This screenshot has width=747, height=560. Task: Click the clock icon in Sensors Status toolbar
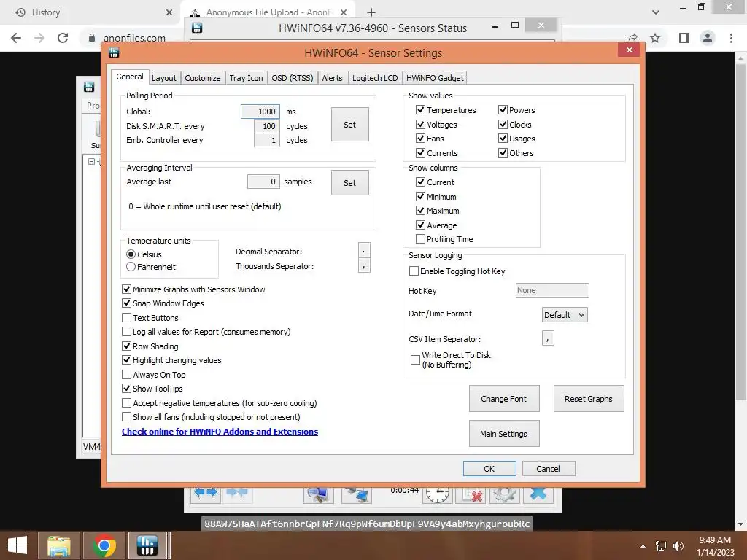pos(438,494)
